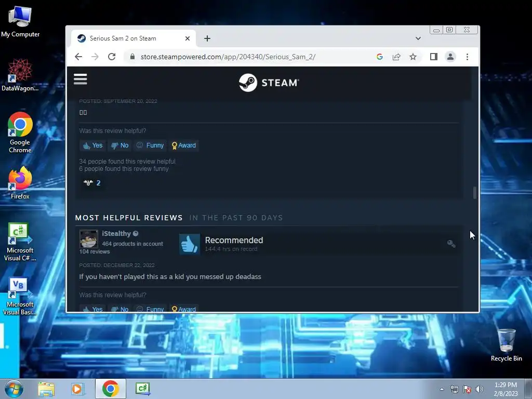Share this page using the share icon
Image resolution: width=532 pixels, height=399 pixels.
(x=396, y=57)
